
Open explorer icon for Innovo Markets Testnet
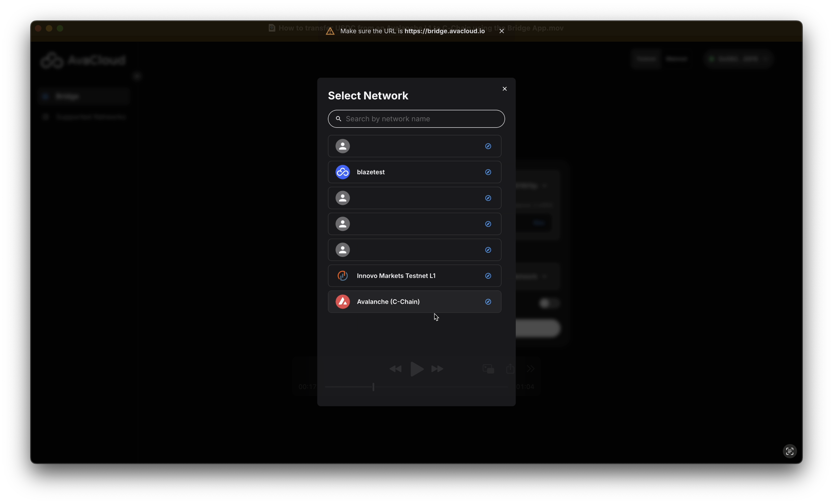[x=488, y=276]
